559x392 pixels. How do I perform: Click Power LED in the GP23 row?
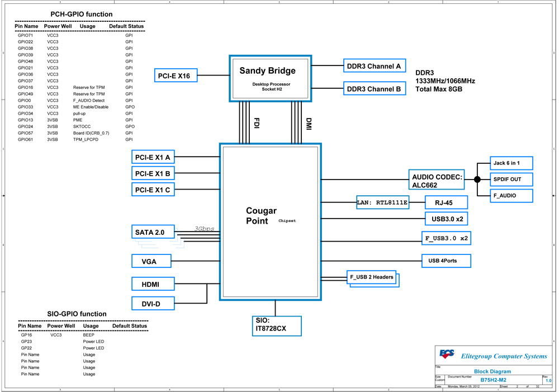pos(93,341)
